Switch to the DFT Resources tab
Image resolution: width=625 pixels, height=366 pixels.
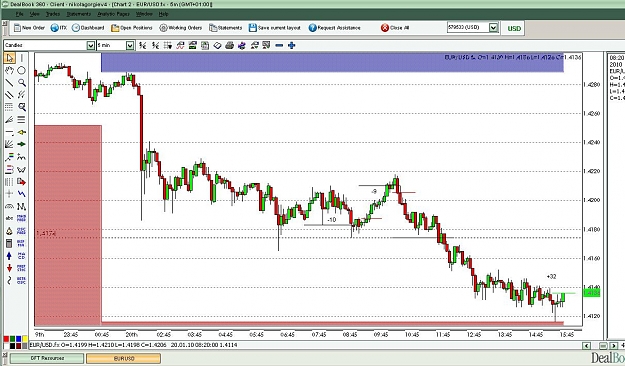tap(47, 358)
